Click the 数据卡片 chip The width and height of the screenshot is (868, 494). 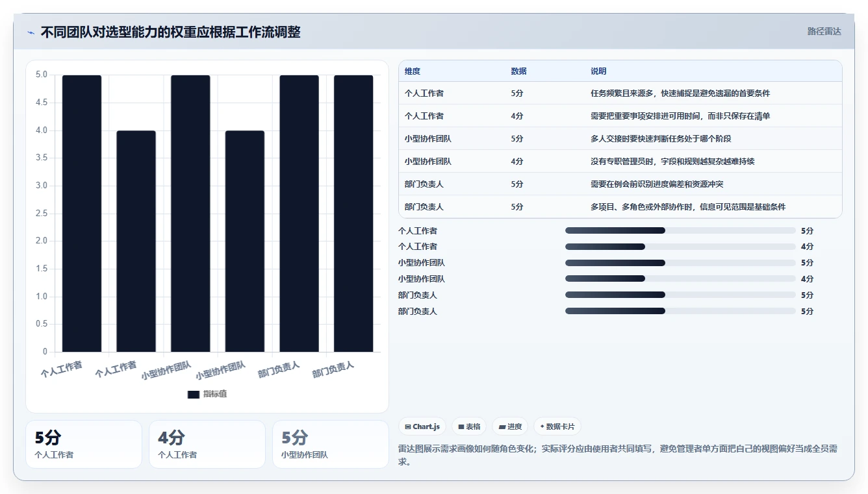[557, 426]
